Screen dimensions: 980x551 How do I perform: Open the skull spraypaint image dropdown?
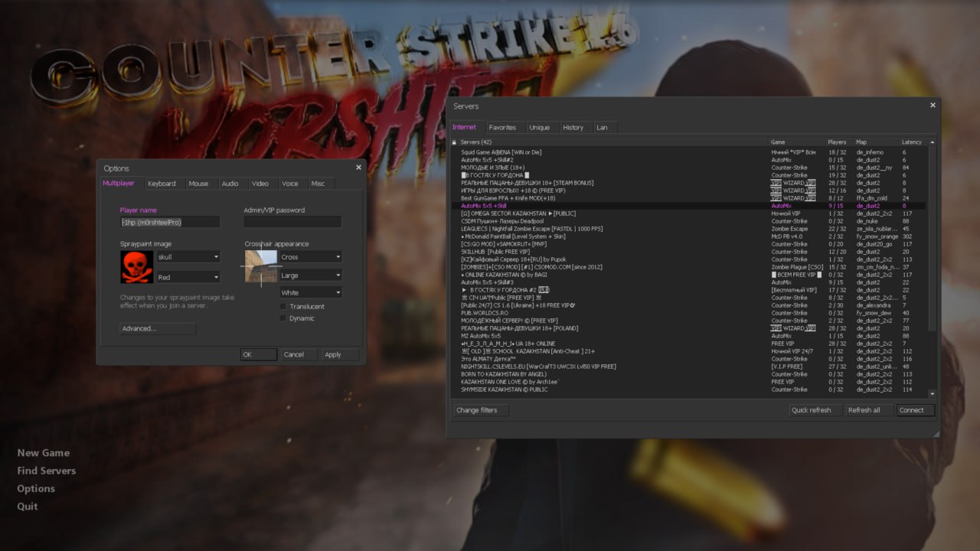(188, 257)
